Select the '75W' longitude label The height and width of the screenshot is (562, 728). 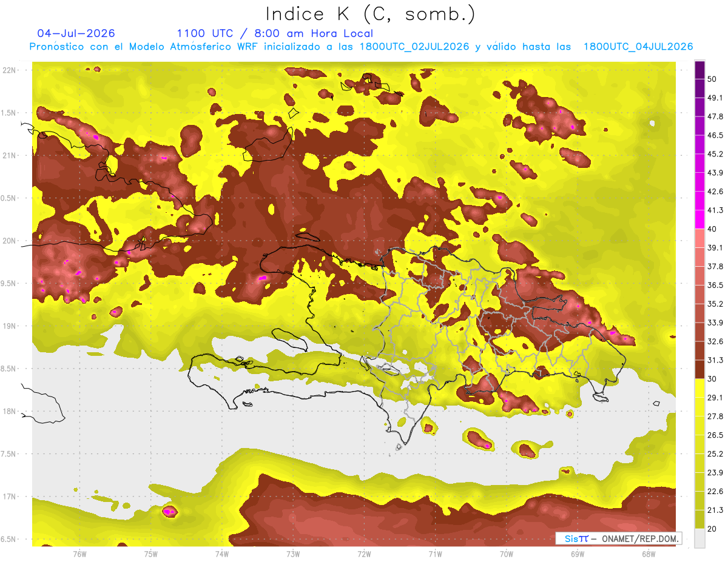coord(150,554)
